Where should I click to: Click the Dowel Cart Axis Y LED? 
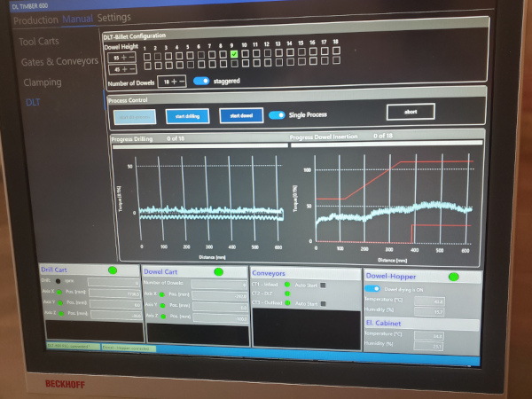pos(162,305)
